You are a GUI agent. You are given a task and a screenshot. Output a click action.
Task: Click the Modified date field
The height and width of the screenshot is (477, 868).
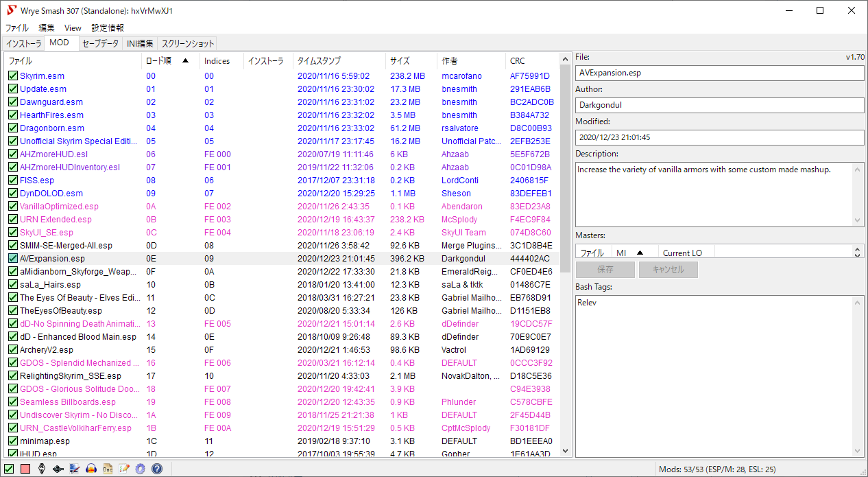[720, 137]
